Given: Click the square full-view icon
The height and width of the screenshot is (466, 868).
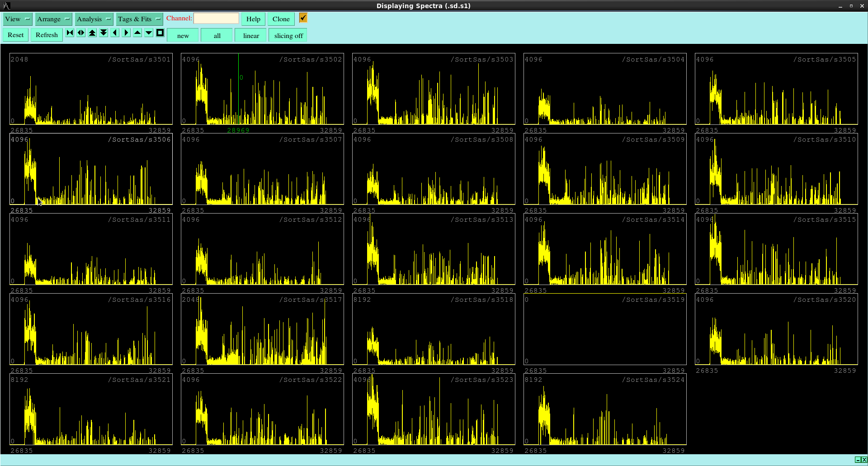Looking at the screenshot, I should [160, 33].
